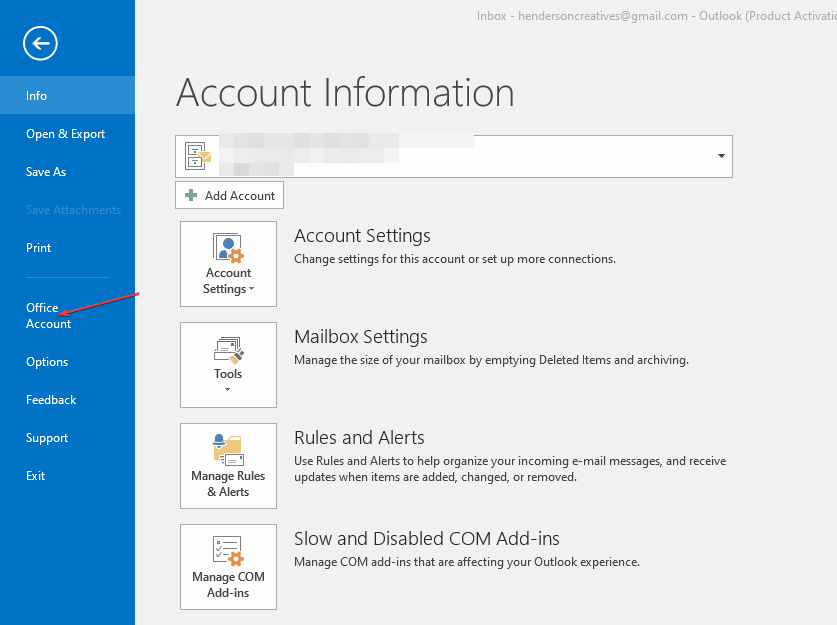This screenshot has height=625, width=837.
Task: Choose Save As in sidebar
Action: pyautogui.click(x=46, y=172)
